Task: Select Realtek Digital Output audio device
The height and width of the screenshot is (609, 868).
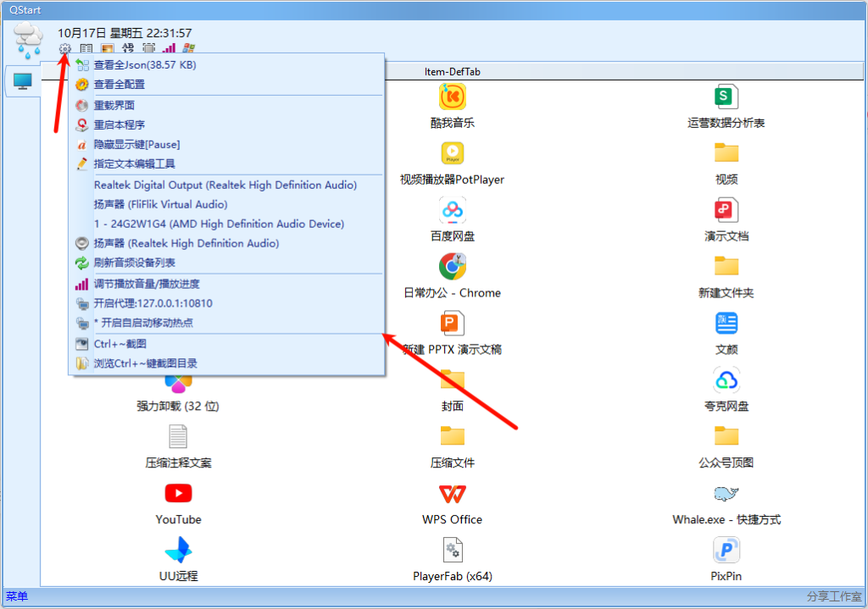Action: (x=225, y=185)
